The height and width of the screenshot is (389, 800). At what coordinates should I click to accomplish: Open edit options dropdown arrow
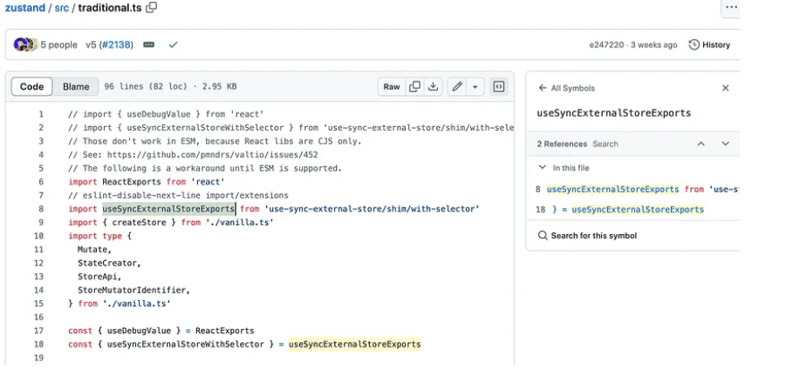point(475,87)
